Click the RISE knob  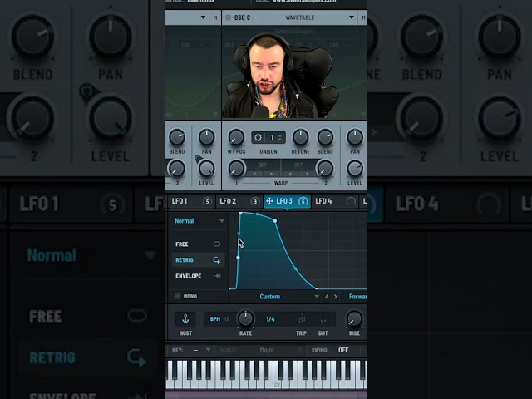click(x=354, y=319)
